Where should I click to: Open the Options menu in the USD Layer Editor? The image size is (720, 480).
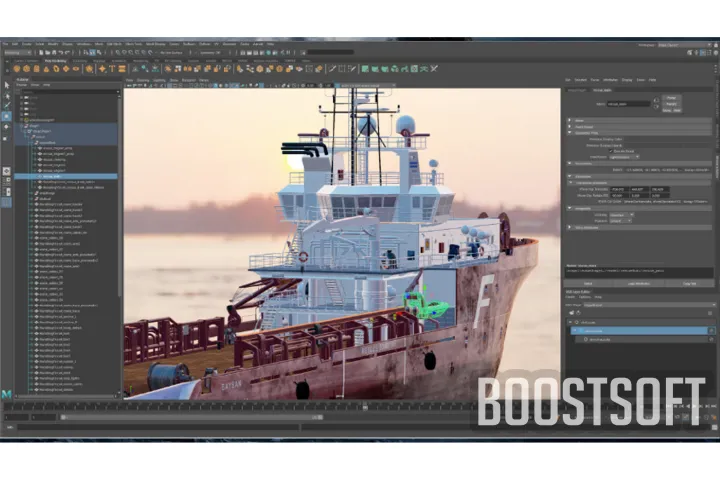pyautogui.click(x=585, y=297)
